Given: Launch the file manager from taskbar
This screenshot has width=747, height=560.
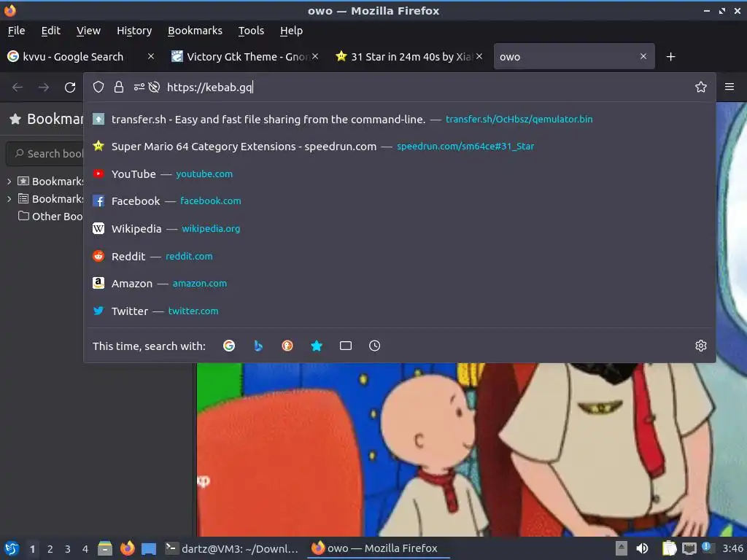Looking at the screenshot, I should tap(105, 548).
